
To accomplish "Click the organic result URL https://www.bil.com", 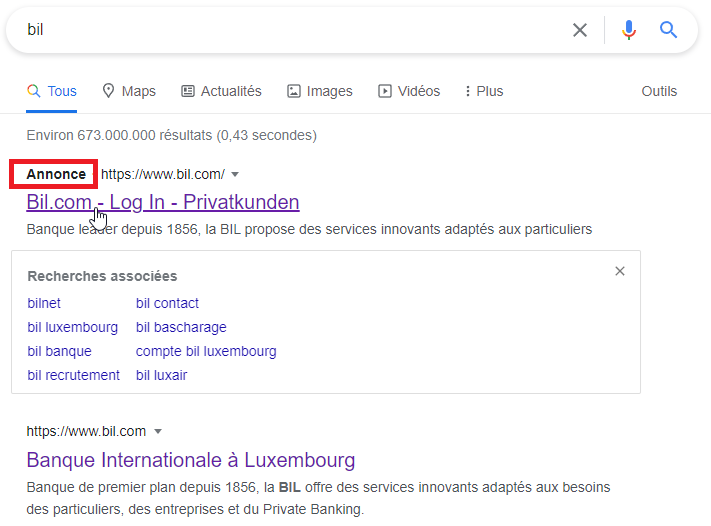I will click(x=86, y=431).
